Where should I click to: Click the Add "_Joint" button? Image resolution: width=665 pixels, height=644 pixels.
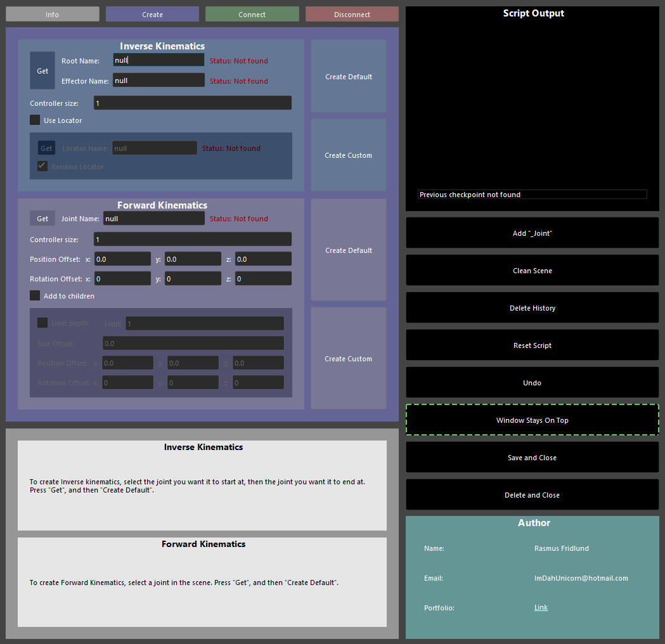pos(532,233)
